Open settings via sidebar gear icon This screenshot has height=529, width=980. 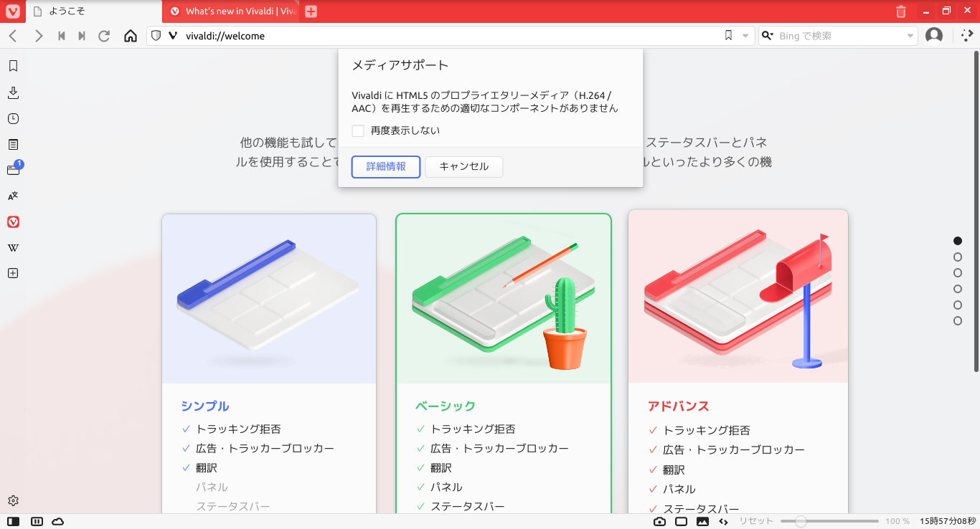[13, 501]
